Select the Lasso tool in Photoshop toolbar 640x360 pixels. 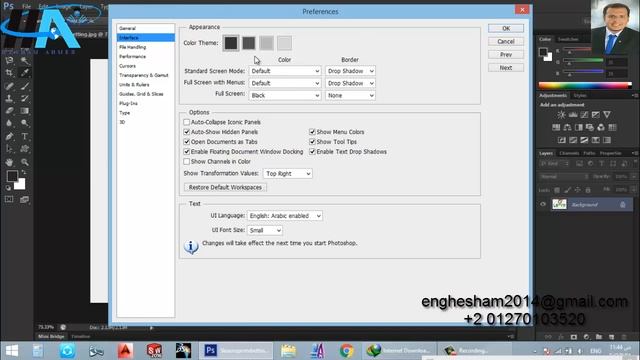(x=9, y=61)
